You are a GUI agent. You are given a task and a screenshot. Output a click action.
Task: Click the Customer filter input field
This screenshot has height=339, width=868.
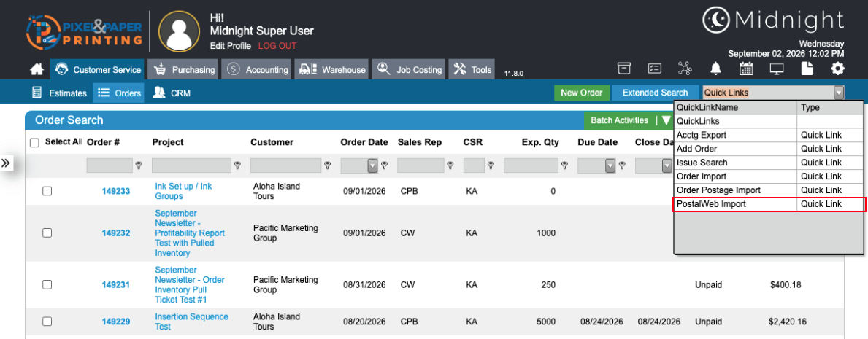285,165
